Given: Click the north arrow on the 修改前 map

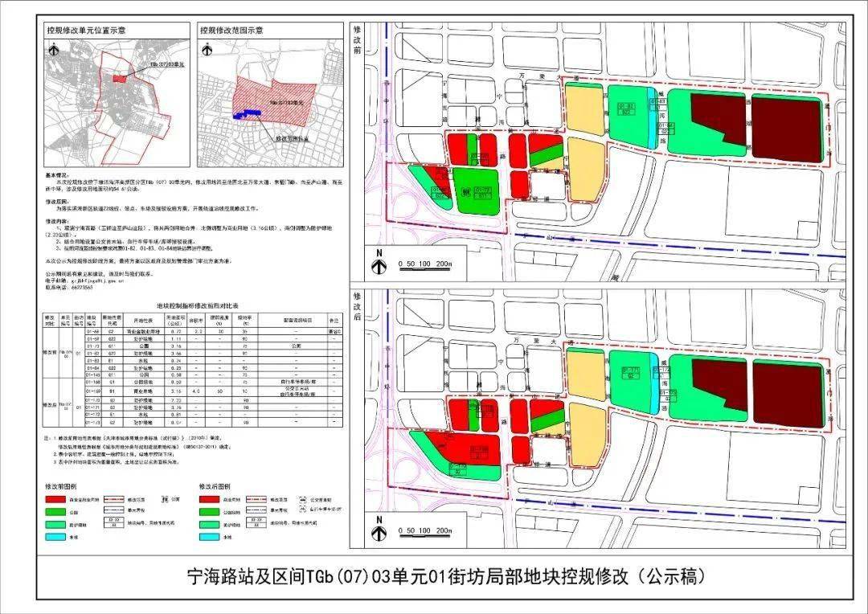Looking at the screenshot, I should (x=379, y=265).
